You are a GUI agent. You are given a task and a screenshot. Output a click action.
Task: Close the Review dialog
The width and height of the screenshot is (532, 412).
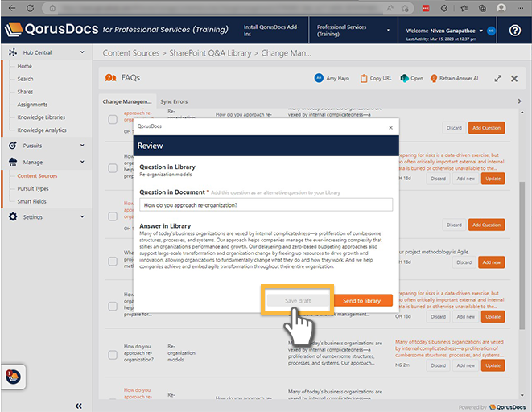[390, 127]
